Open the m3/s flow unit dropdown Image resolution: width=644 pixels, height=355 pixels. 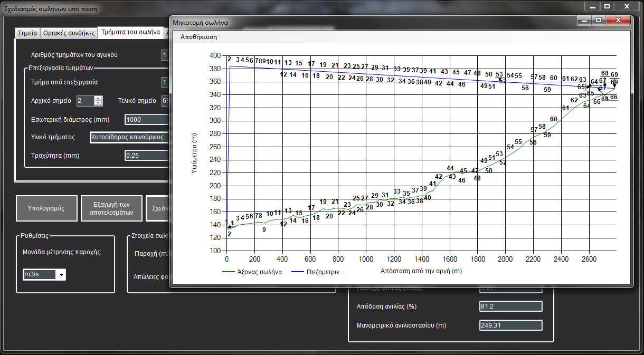coord(61,275)
